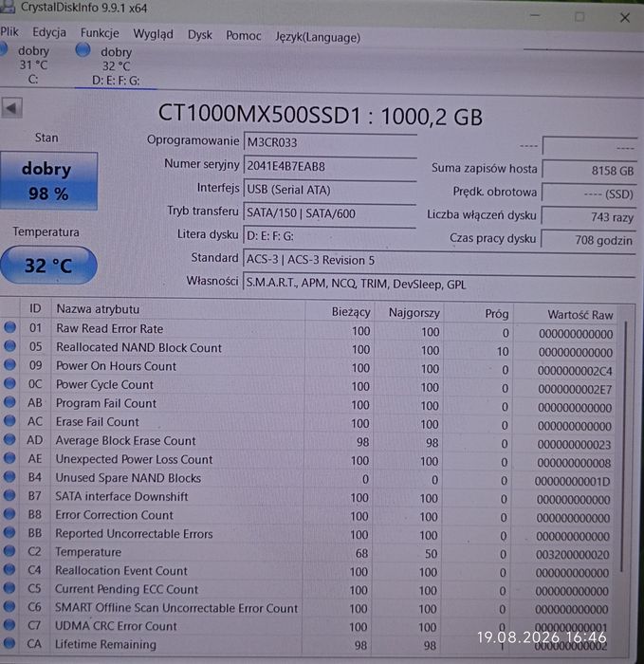644x664 pixels.
Task: Click the status icon for Raw Read Error Rate
Action: tap(9, 327)
